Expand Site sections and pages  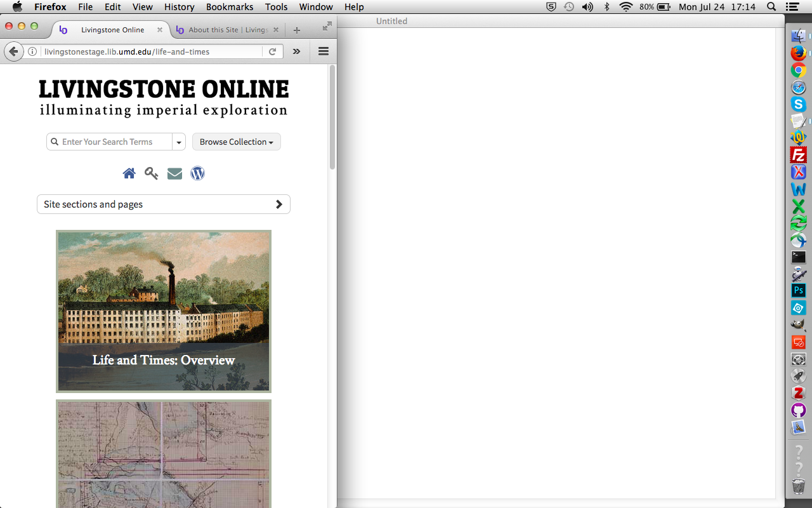pyautogui.click(x=164, y=204)
